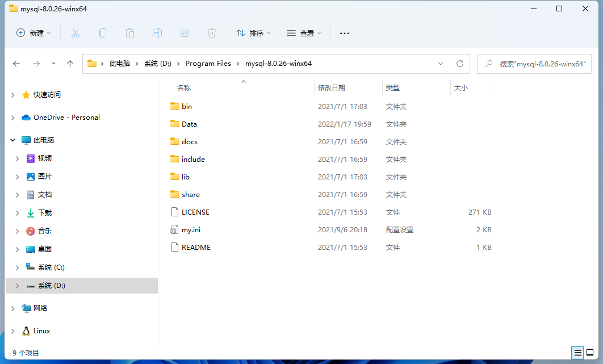This screenshot has height=364, width=603.
Task: Click the 2021/9/6 20:18 date cell
Action: [x=342, y=230]
